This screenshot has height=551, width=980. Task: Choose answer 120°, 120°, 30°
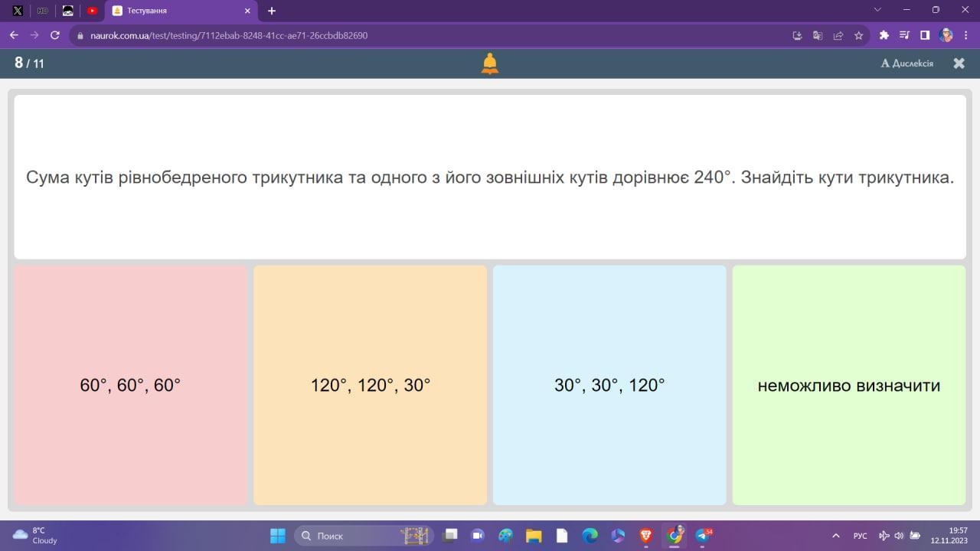(x=371, y=385)
